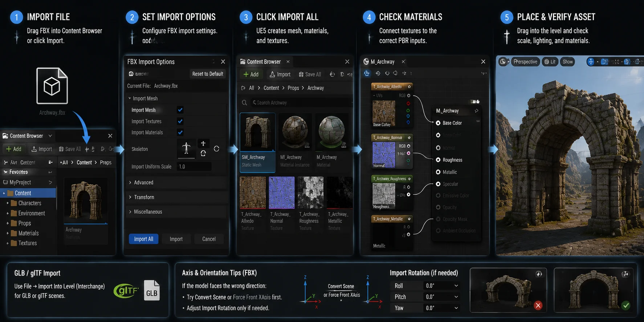Click the Specular input pin
Screen dimensions: 644x322
point(438,184)
